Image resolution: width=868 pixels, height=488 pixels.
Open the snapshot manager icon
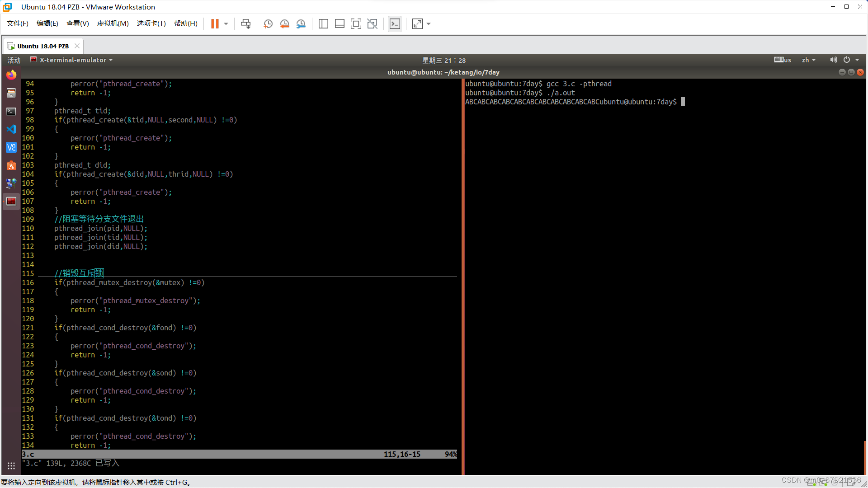click(x=301, y=24)
